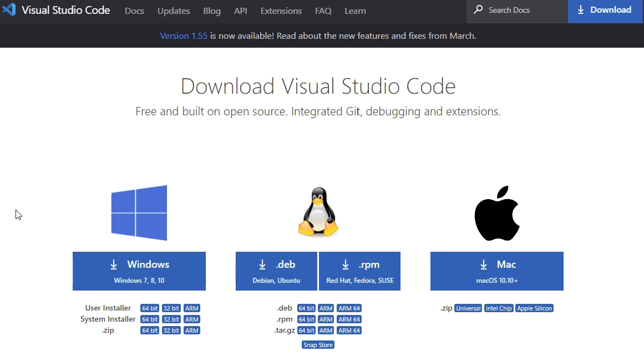Viewport: 644px width, 356px height.
Task: Download Mac .zip Intel Chip build
Action: click(x=499, y=308)
